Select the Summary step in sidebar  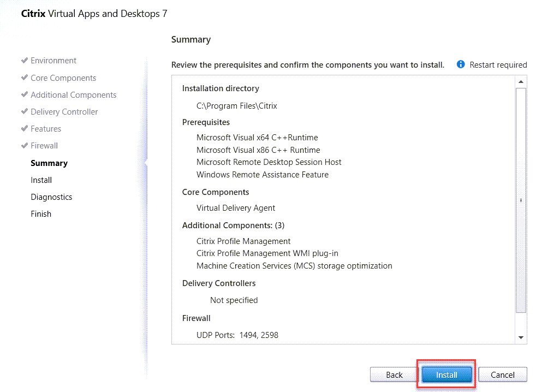[x=49, y=163]
